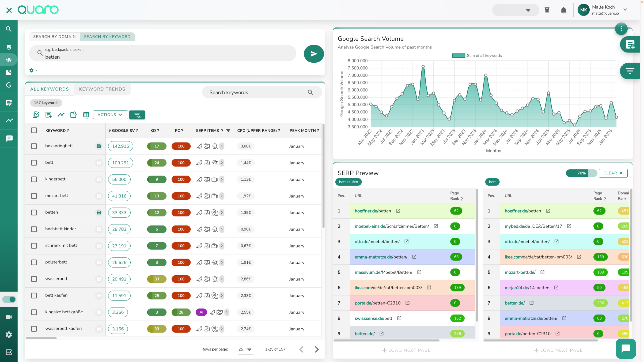Toggle the switch in left sidebar

click(9, 299)
